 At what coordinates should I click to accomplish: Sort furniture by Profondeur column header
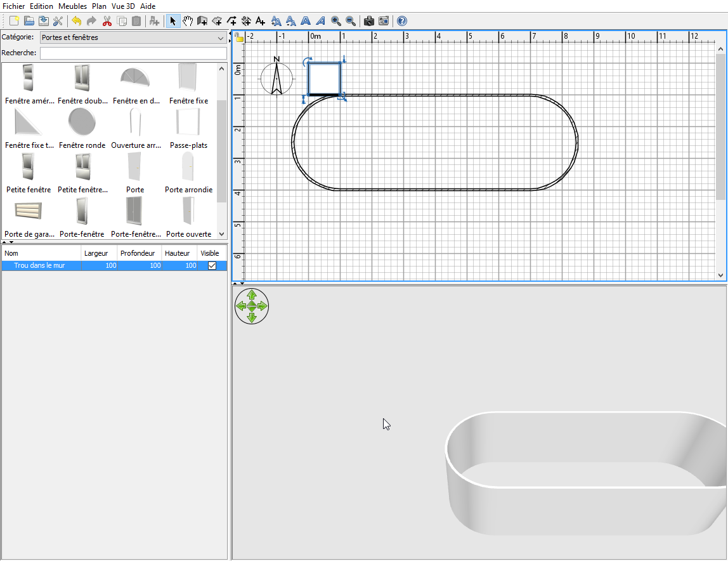click(x=140, y=253)
